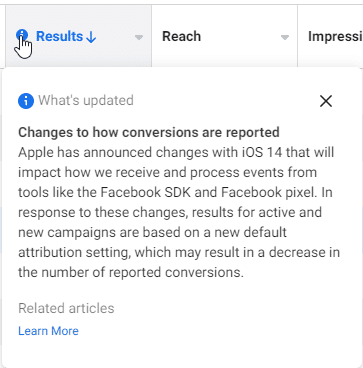Click the divider between Results and Reach columns
Image resolution: width=363 pixels, height=368 pixels.
tap(151, 36)
